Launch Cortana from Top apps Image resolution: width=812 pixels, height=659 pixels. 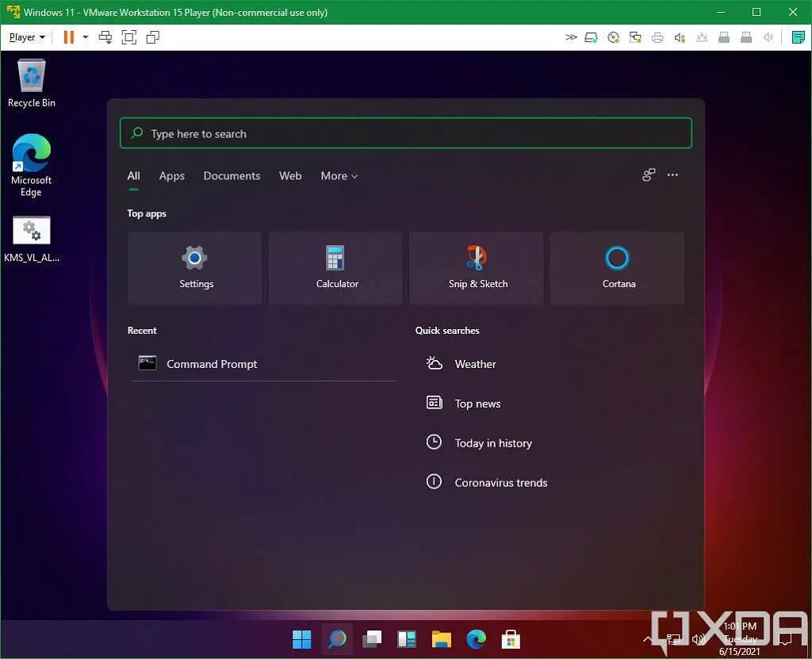pos(618,267)
